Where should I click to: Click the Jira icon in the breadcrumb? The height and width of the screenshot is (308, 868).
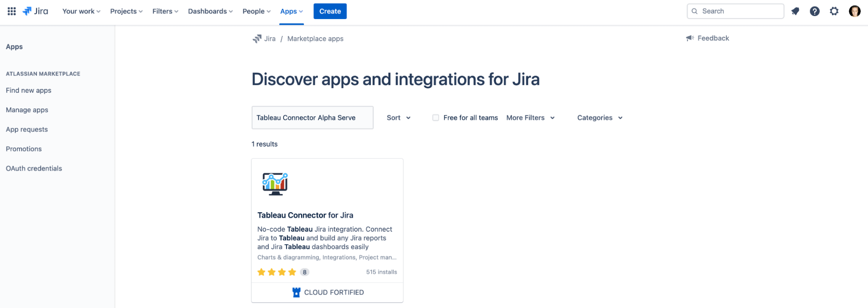257,39
